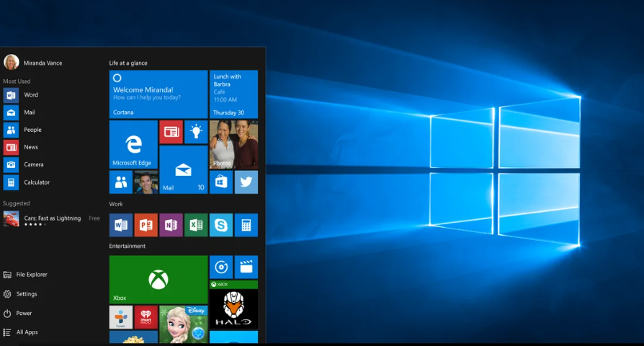This screenshot has width=644, height=346.
Task: Open the OneNote tile
Action: (171, 225)
